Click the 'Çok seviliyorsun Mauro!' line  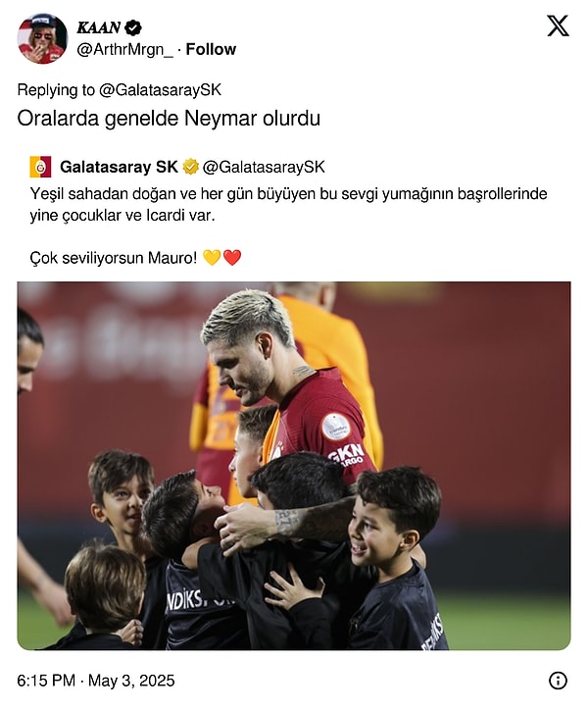tap(114, 258)
